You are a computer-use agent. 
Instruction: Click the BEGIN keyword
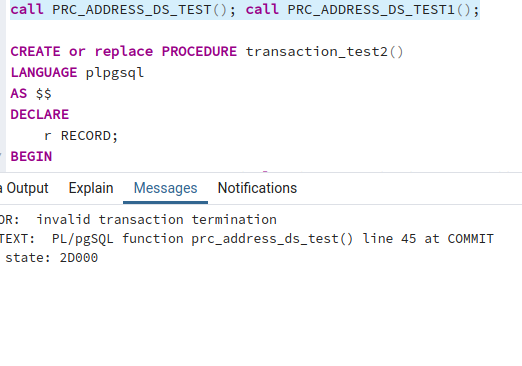(31, 157)
